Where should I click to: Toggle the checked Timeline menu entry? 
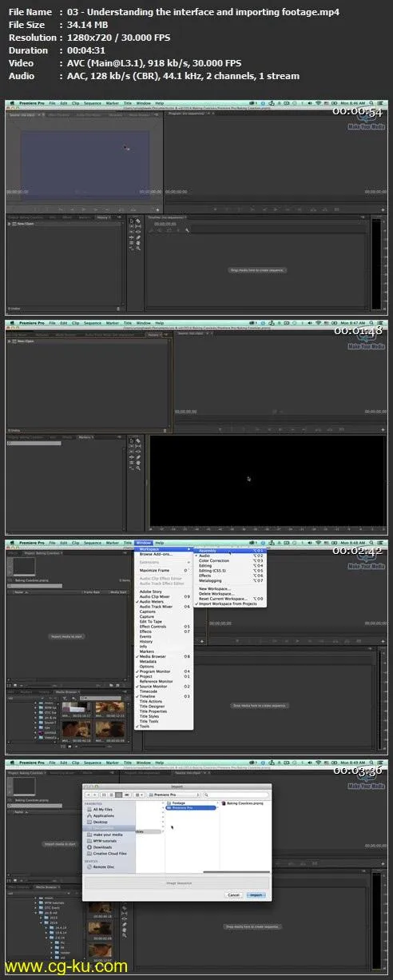tap(164, 696)
